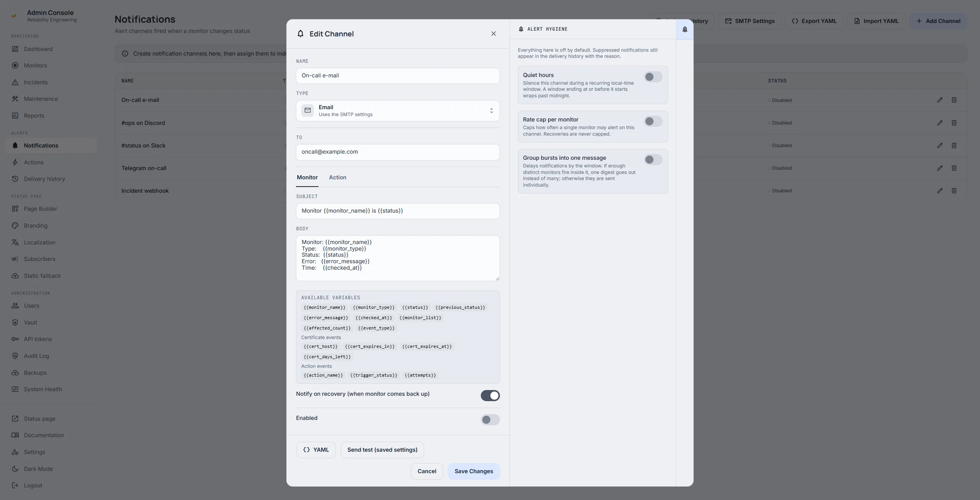
Task: Open Localization page
Action: tap(51, 243)
